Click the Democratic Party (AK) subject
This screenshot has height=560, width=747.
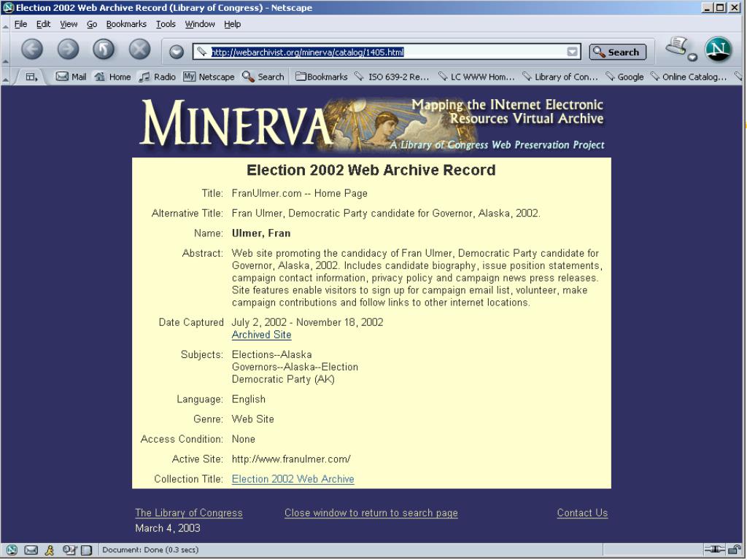coord(283,379)
